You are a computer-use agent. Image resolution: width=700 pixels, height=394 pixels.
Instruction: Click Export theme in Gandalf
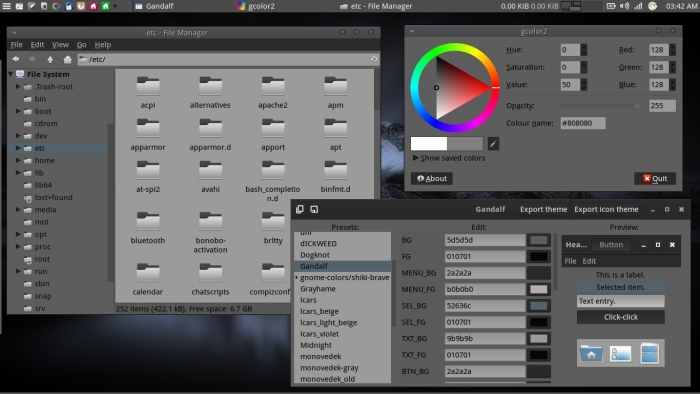pyautogui.click(x=543, y=209)
